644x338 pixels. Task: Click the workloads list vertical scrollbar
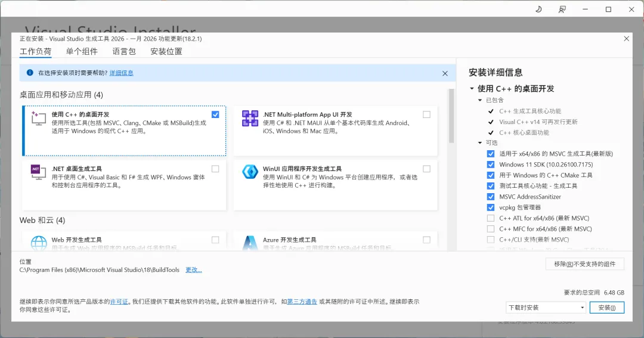click(451, 116)
